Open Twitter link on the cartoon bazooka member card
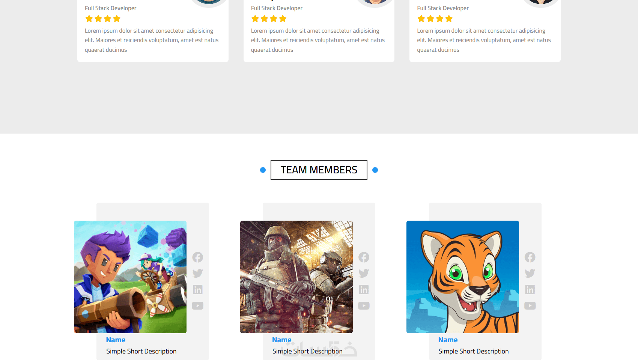Viewport: 638px width, 364px height. pyautogui.click(x=198, y=273)
